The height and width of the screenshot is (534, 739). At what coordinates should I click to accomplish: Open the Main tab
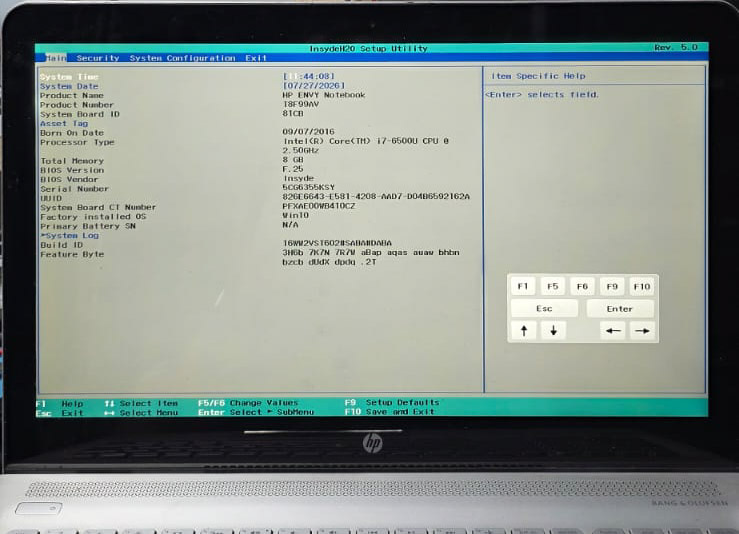pos(56,58)
